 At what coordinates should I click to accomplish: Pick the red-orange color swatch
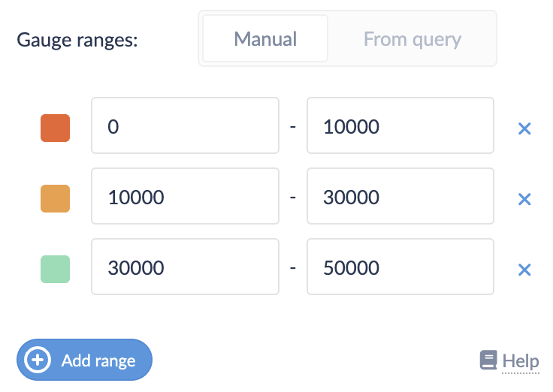[55, 128]
